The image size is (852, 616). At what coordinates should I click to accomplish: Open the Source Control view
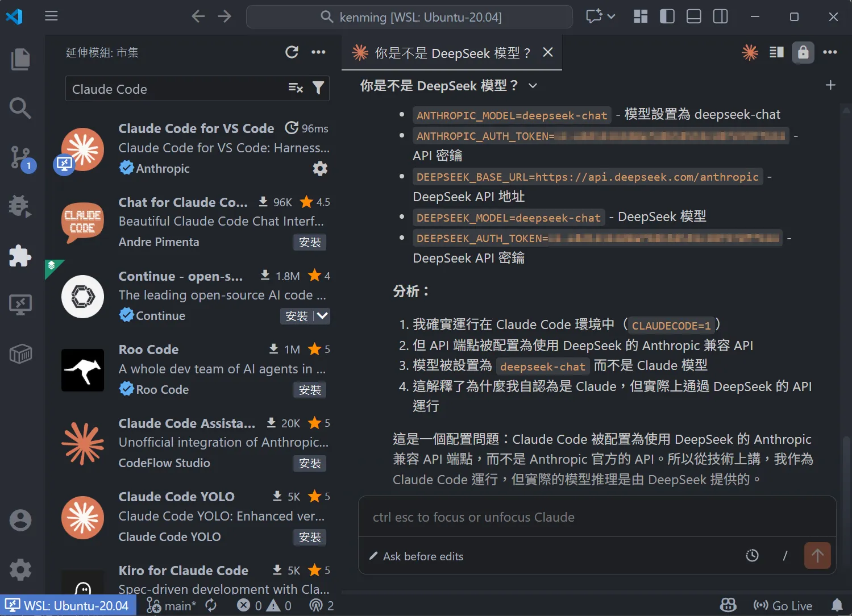point(20,157)
